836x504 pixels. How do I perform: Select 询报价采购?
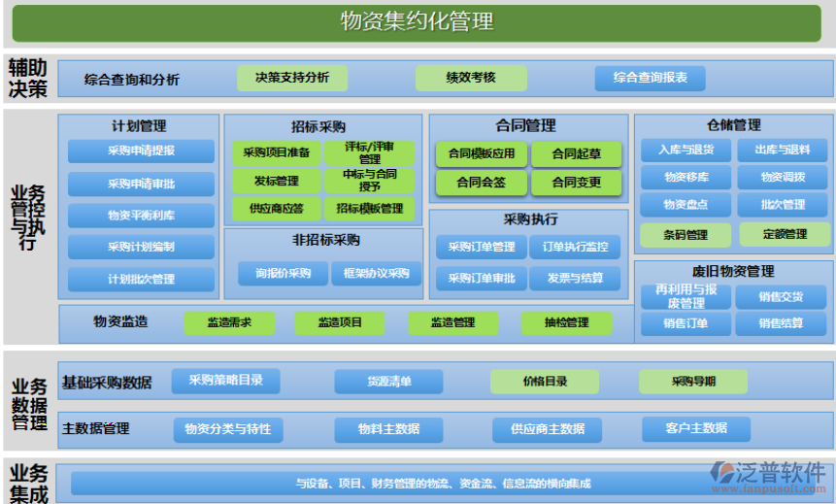coord(284,274)
